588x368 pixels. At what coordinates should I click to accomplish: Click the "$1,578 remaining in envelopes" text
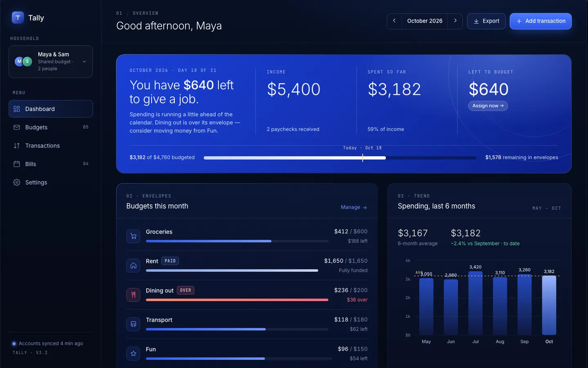522,157
